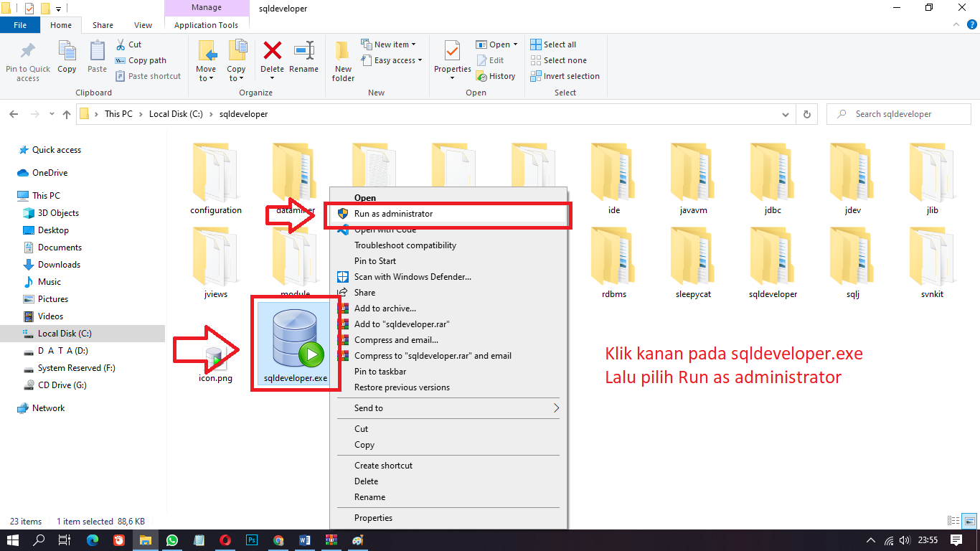Viewport: 980px width, 551px height.
Task: Refresh the sqldeveloper folder view
Action: point(807,114)
